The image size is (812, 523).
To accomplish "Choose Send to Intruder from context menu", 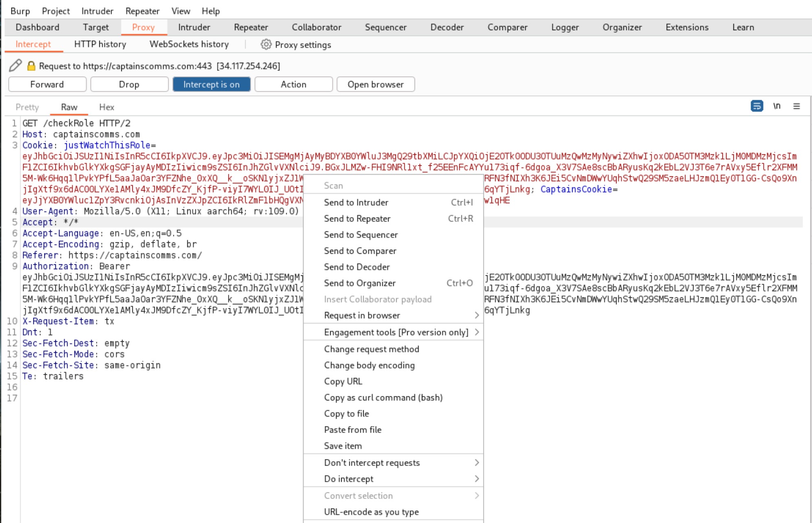I will click(x=393, y=202).
